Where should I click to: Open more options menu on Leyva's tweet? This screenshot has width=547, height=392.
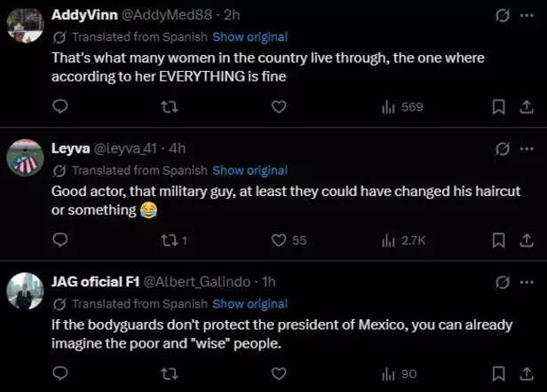coord(527,148)
